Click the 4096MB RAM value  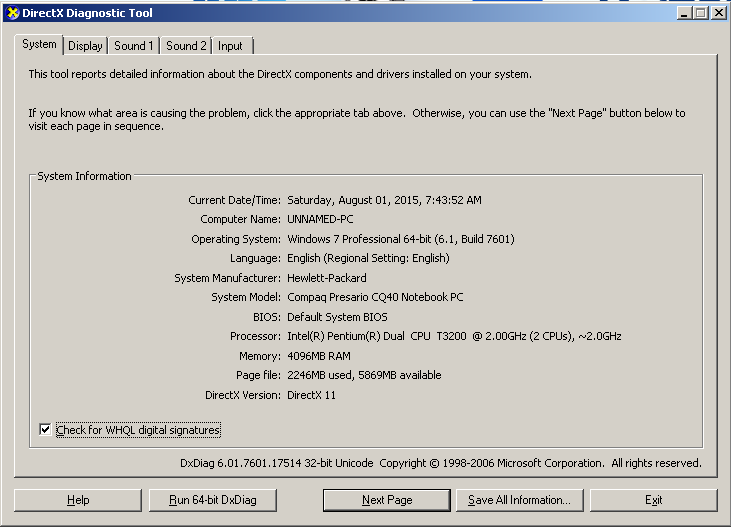pyautogui.click(x=319, y=356)
